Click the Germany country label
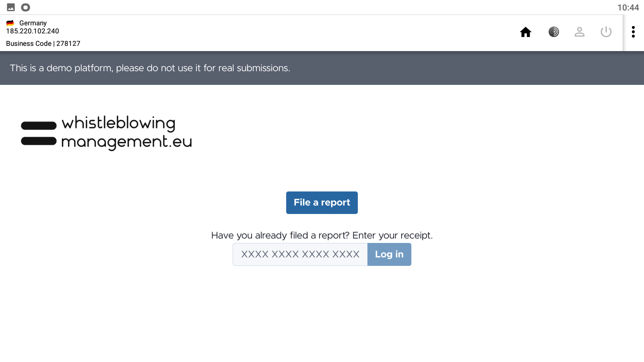Viewport: 644px width, 362px height. [33, 23]
